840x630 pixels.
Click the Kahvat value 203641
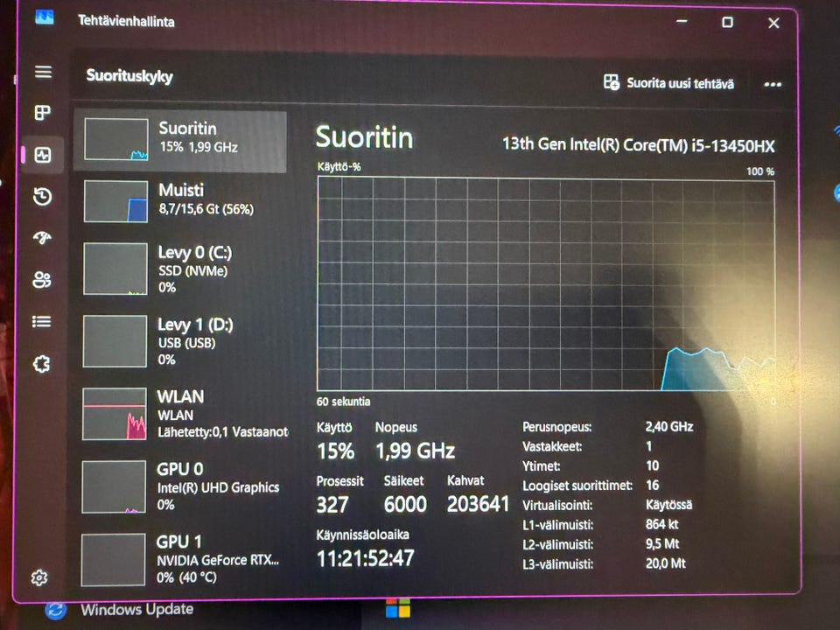point(478,504)
